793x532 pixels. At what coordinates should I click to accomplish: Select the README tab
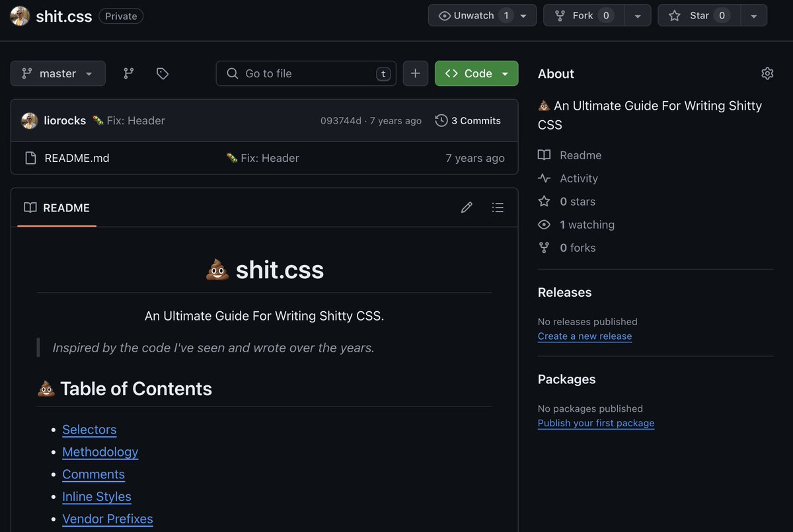pos(57,208)
